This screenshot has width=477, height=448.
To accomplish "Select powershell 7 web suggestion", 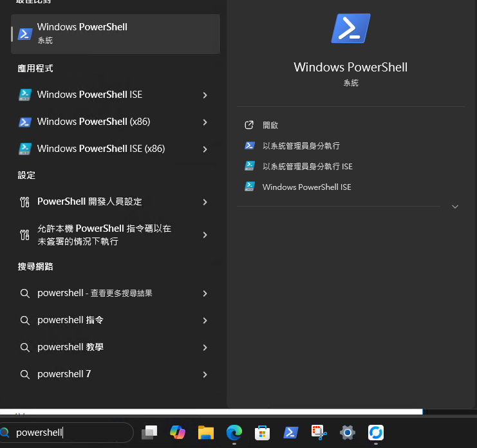I will [x=115, y=375].
